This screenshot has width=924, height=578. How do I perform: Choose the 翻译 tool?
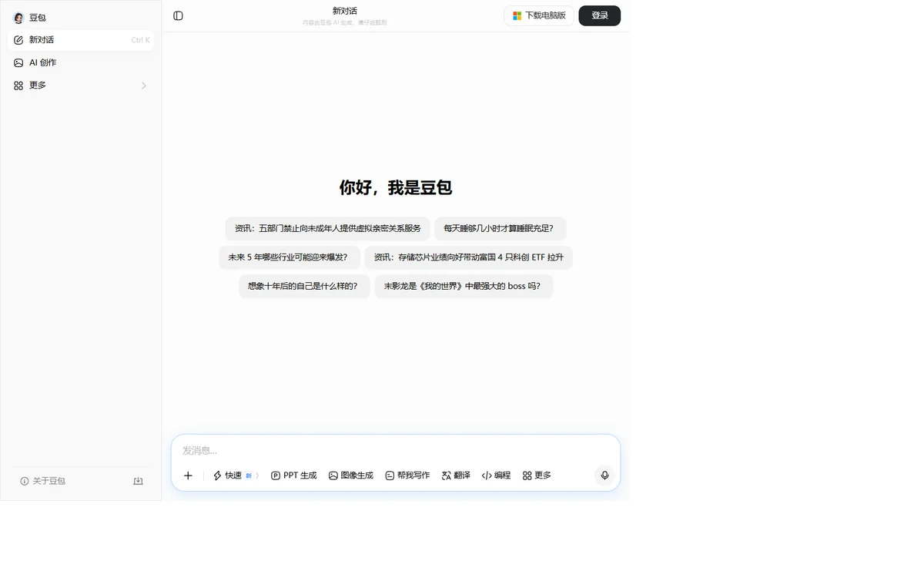456,476
